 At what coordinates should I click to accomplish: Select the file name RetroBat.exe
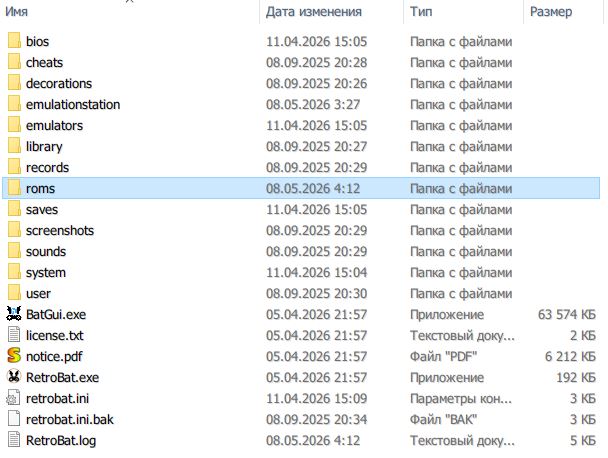[62, 377]
